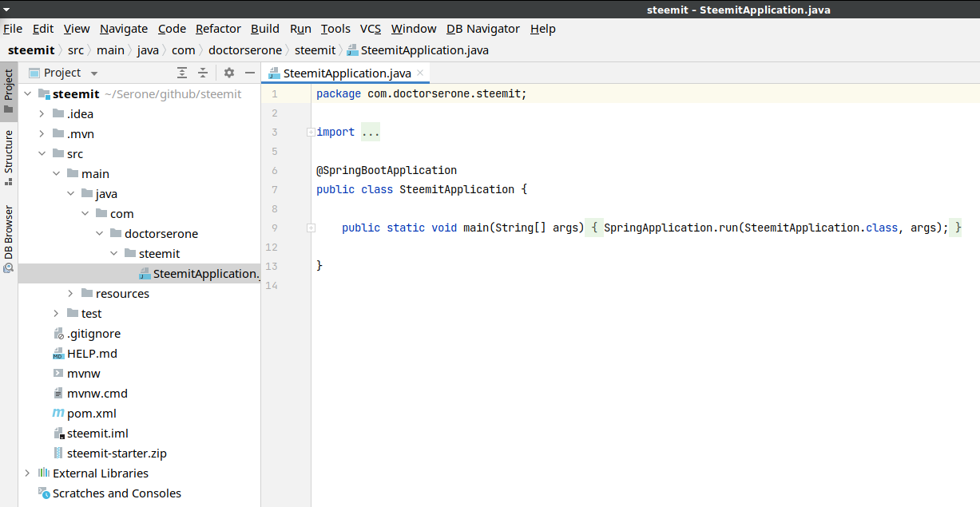980x507 pixels.
Task: Toggle the Structure tool window
Action: tap(9, 157)
